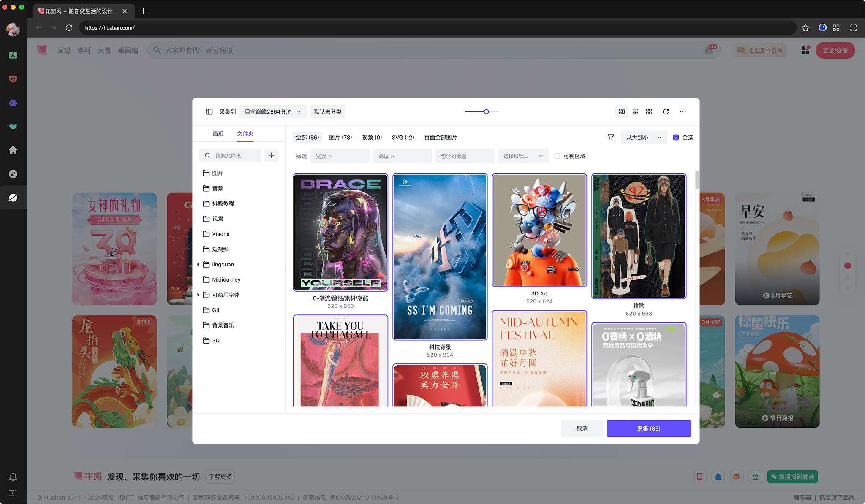Toggle the dialog sidebar panel icon
The width and height of the screenshot is (865, 504).
click(209, 112)
